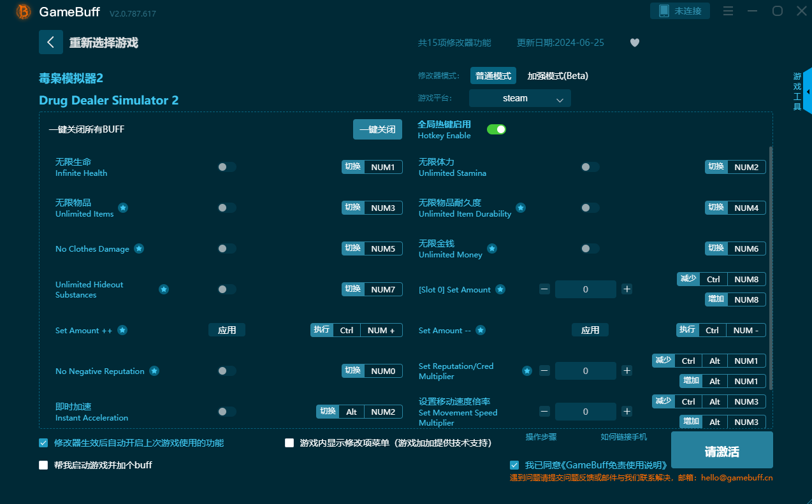
Task: Click Movement Speed Multiplier value field
Action: (x=586, y=412)
